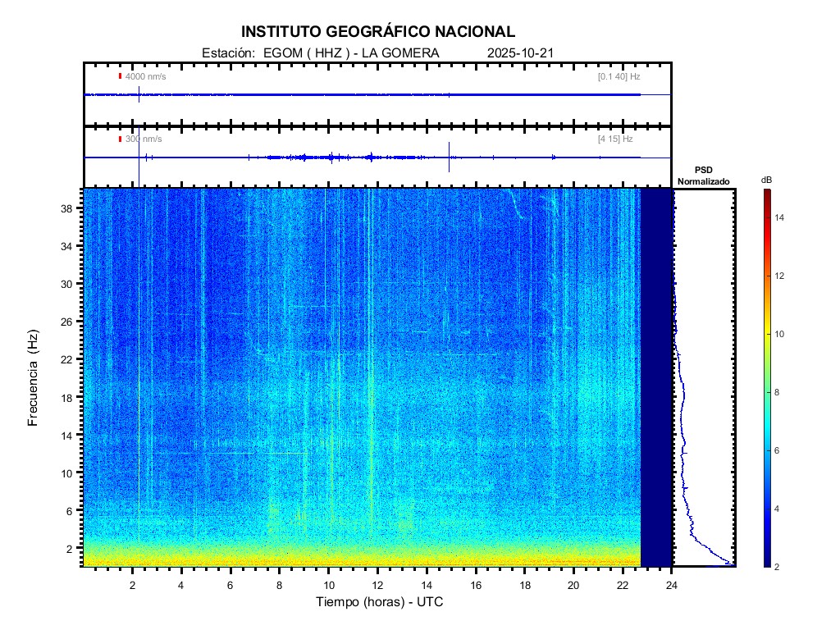Click the [4 15] Hz filter label
The image size is (840, 630).
[x=615, y=139]
